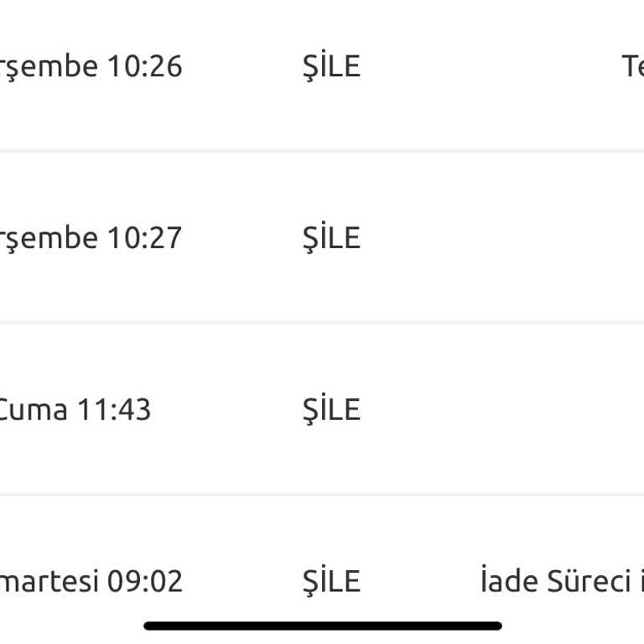
Task: Click the 11:43 time entry
Action: pyautogui.click(x=114, y=410)
